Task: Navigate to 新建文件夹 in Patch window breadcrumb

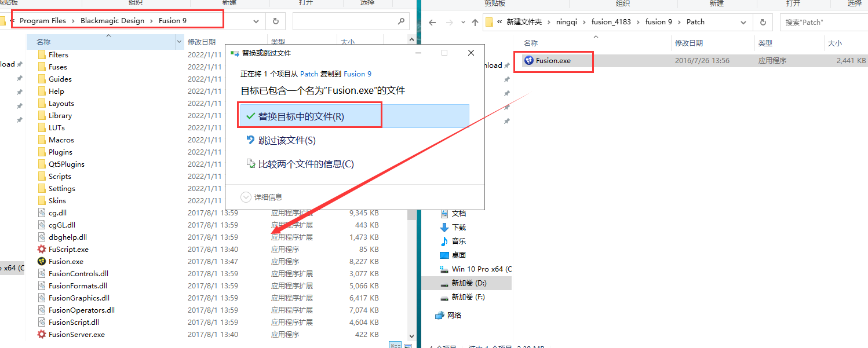Action: tap(524, 22)
